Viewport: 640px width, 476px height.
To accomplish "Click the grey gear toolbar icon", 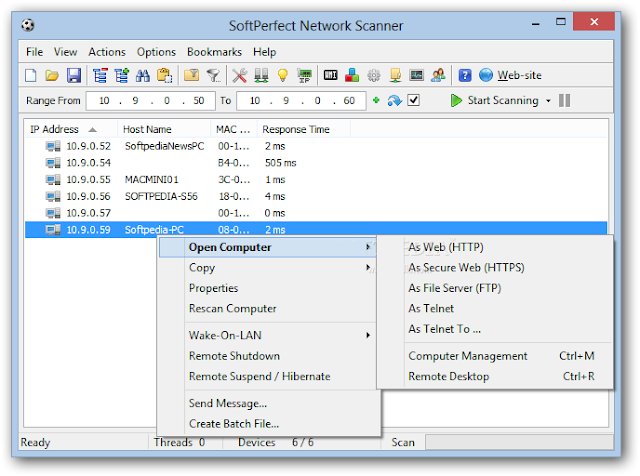I will pyautogui.click(x=373, y=76).
